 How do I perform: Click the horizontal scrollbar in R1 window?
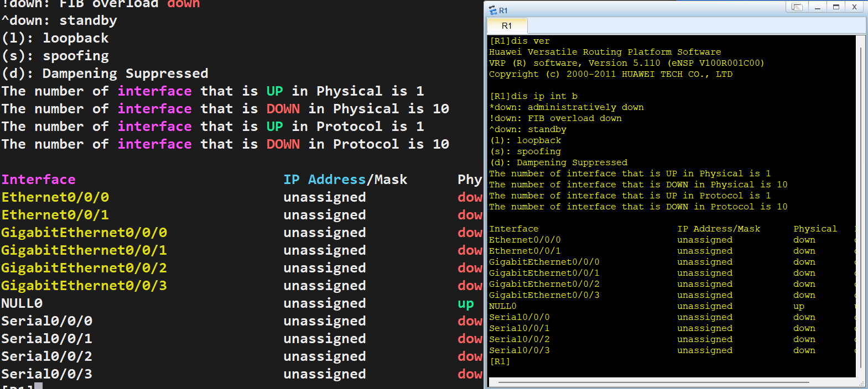pos(653,382)
